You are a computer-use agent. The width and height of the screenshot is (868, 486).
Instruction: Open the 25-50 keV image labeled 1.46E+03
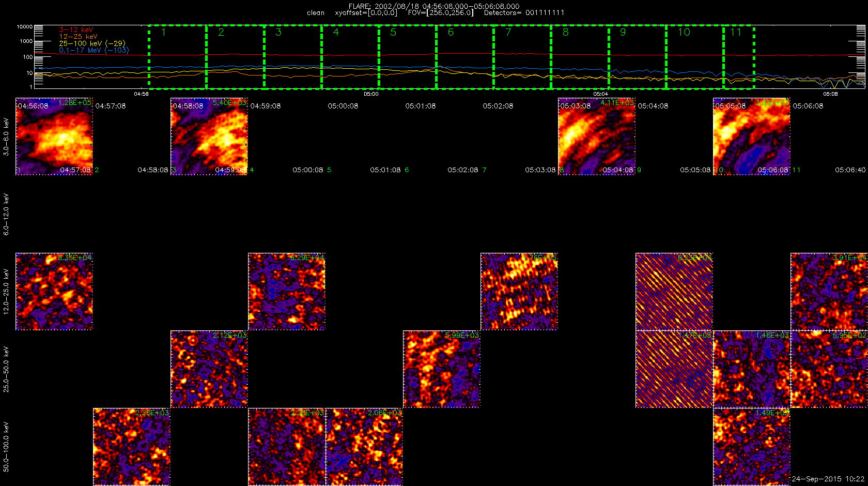click(x=752, y=369)
